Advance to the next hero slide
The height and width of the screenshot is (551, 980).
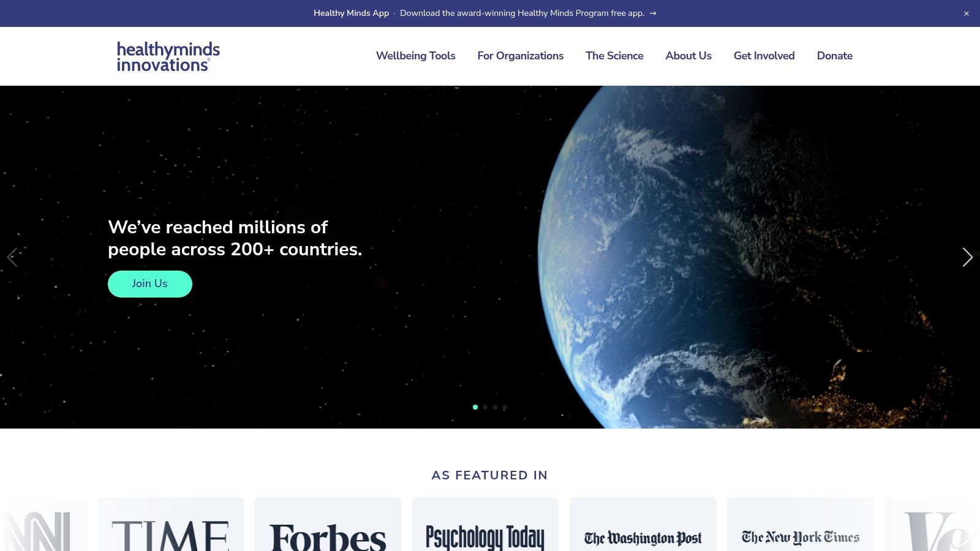click(968, 257)
